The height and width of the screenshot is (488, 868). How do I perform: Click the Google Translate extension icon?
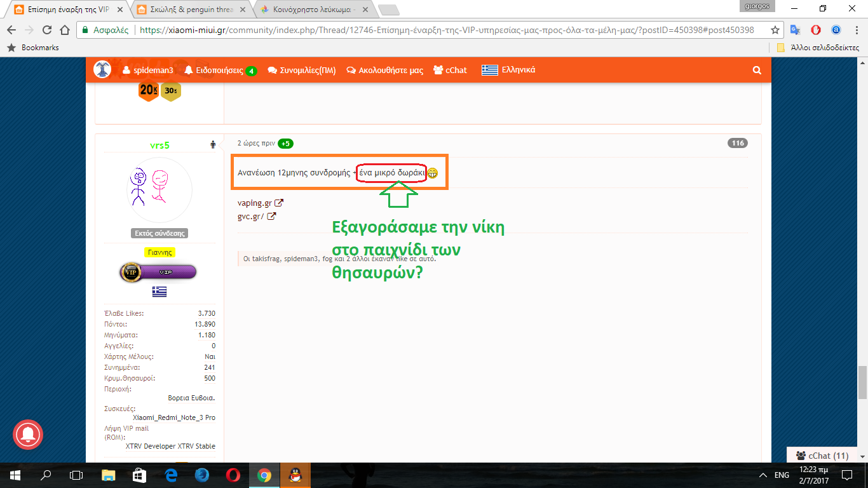[x=795, y=30]
